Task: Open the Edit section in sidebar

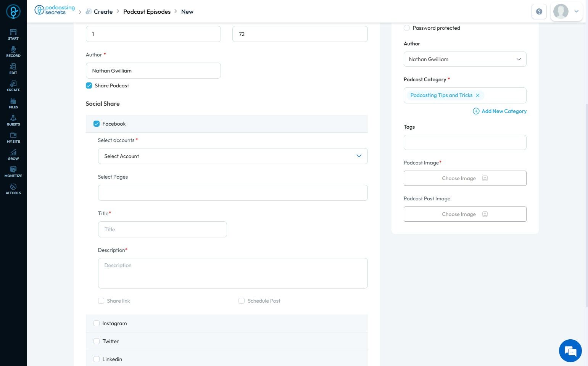Action: [13, 69]
